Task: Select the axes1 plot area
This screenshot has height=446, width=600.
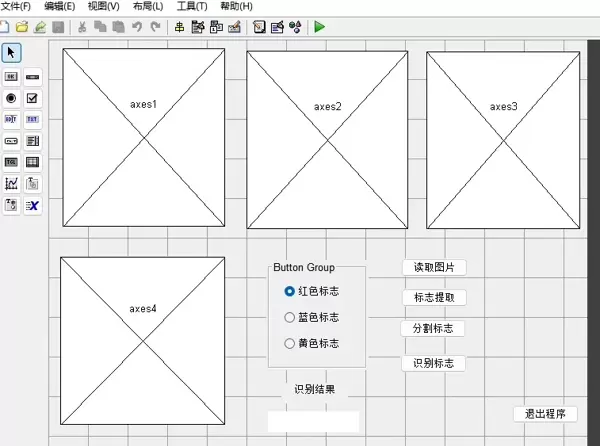Action: tap(143, 138)
